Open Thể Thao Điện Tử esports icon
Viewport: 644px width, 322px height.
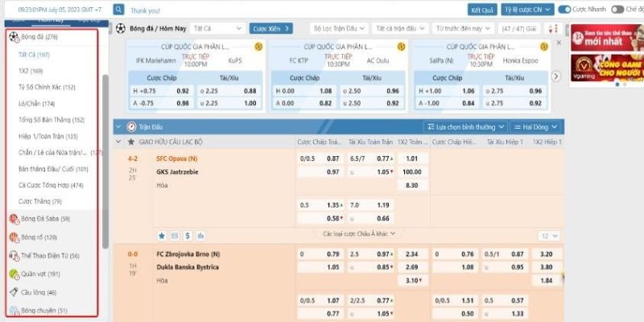click(x=14, y=256)
